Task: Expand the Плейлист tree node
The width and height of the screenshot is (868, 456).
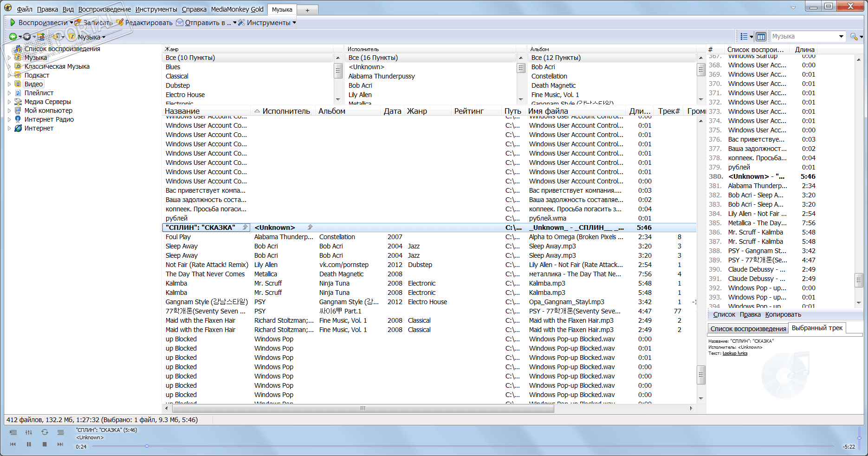Action: pyautogui.click(x=9, y=93)
